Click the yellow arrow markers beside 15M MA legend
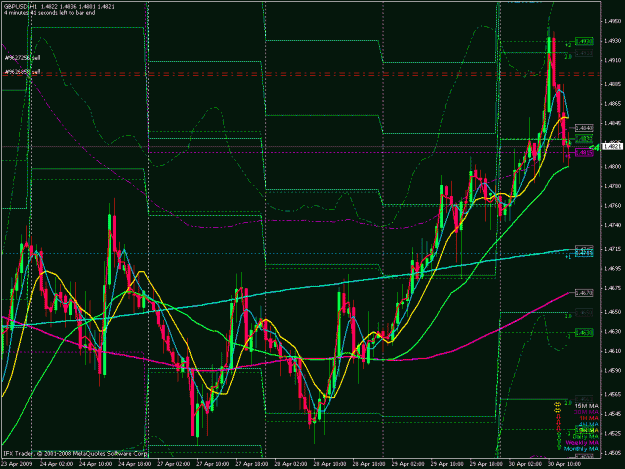 (x=557, y=406)
